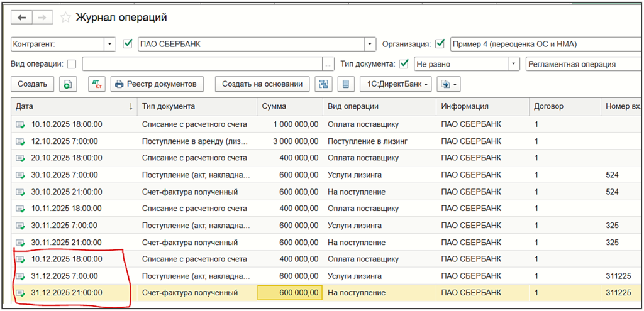The width and height of the screenshot is (644, 311).
Task: Open the Не равно comparison dropdown
Action: click(514, 64)
